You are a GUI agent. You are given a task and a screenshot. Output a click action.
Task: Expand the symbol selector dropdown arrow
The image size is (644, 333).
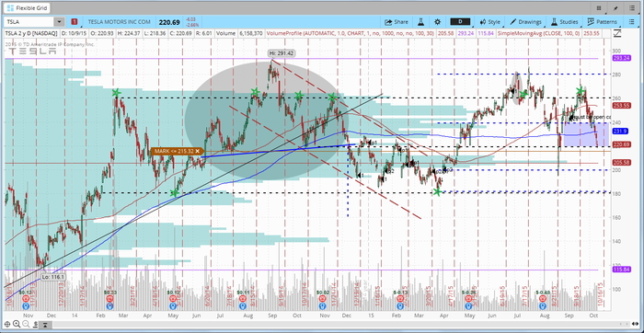pos(60,22)
